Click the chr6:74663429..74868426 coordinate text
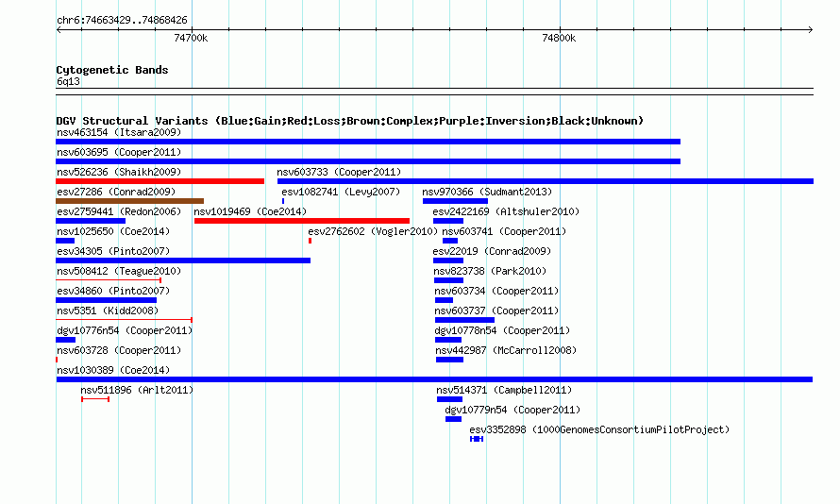 122,21
